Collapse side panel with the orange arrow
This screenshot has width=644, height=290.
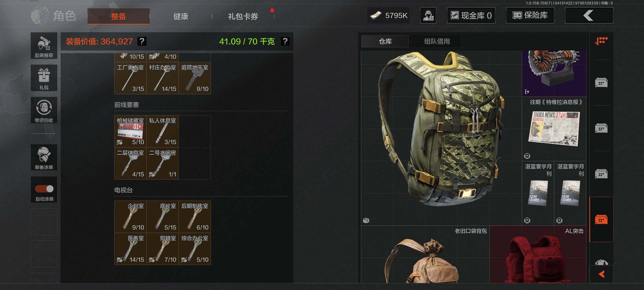(601, 274)
